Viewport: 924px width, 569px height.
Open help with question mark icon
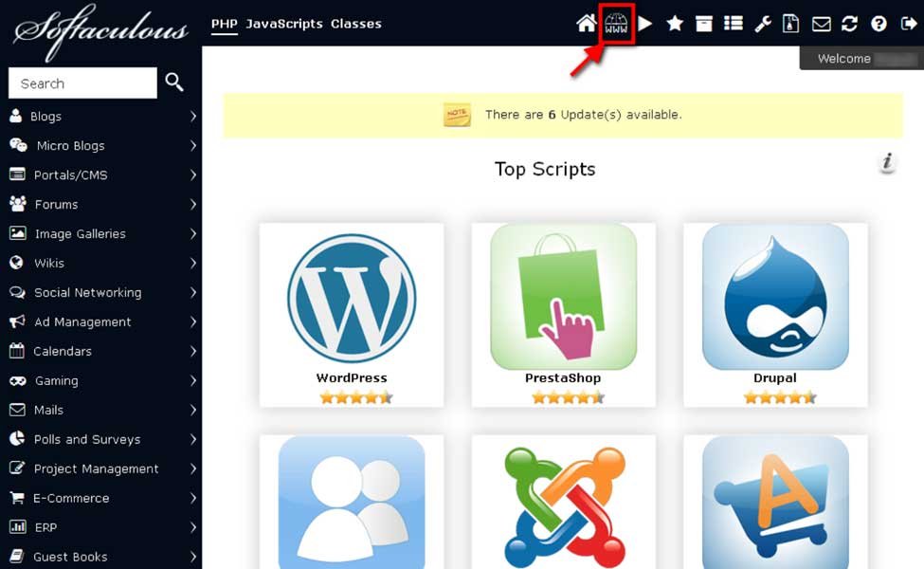[x=879, y=24]
